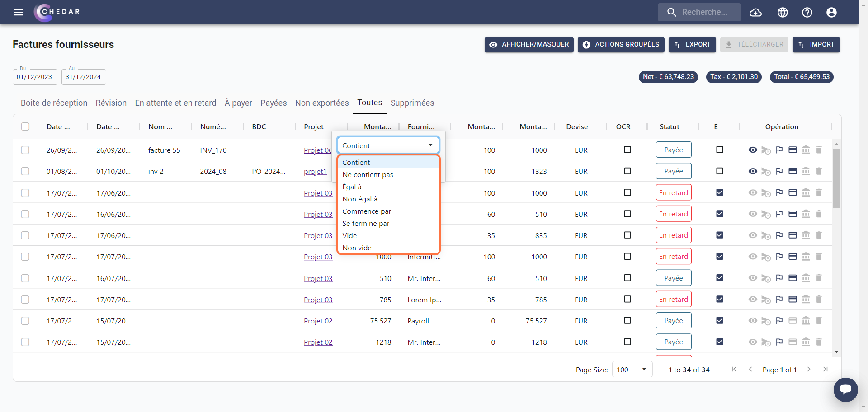Switch to Boite de réception tab

(54, 103)
